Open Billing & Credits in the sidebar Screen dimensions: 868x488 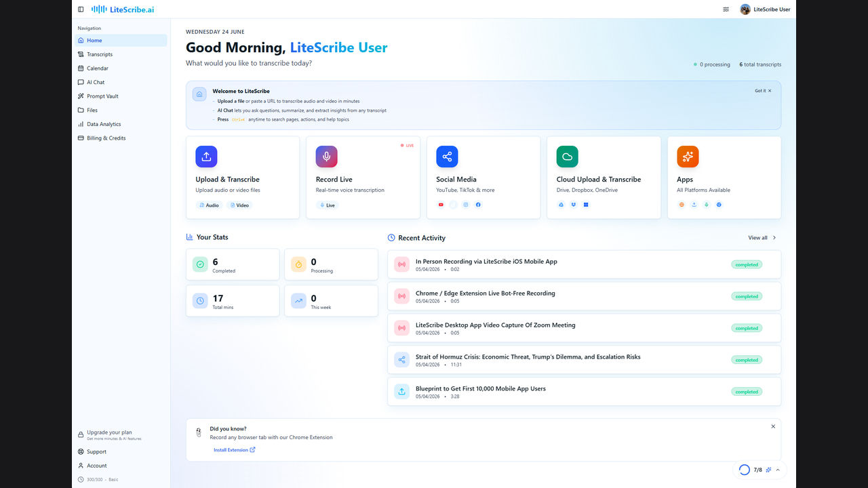click(x=121, y=138)
